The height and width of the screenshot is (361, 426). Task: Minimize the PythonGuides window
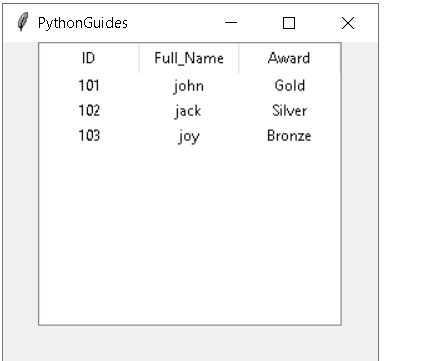point(231,23)
